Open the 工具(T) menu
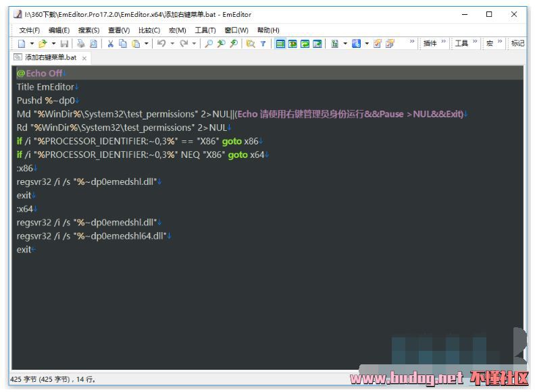The height and width of the screenshot is (392, 535). tap(205, 30)
